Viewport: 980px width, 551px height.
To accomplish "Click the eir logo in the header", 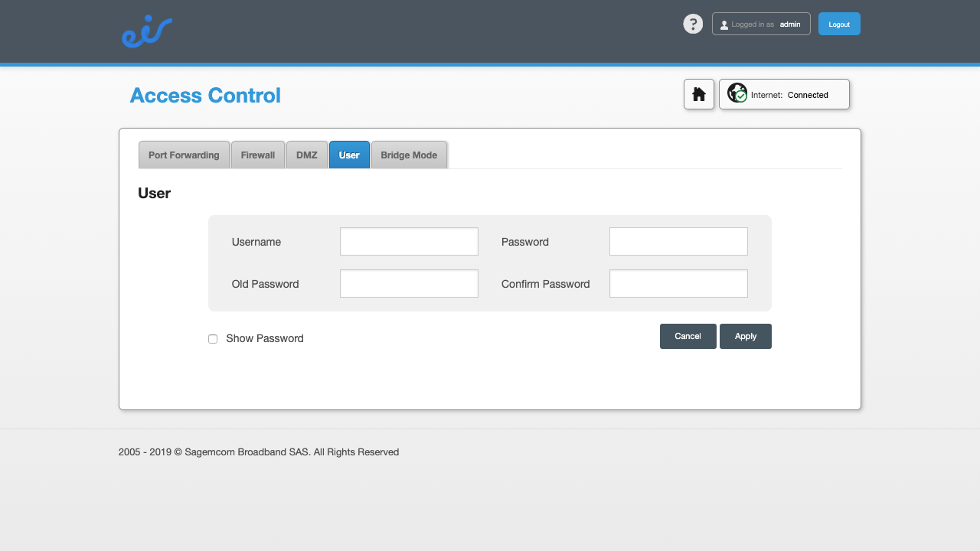I will (146, 31).
